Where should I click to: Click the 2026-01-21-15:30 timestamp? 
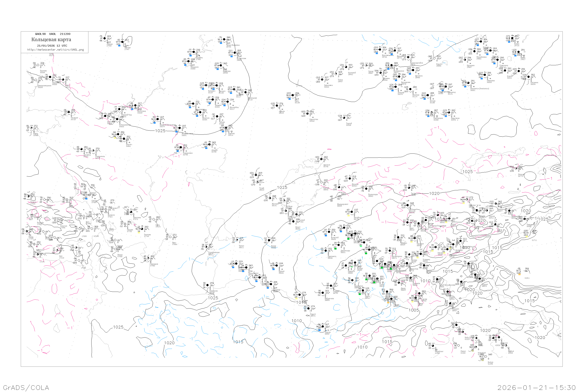pyautogui.click(x=536, y=387)
